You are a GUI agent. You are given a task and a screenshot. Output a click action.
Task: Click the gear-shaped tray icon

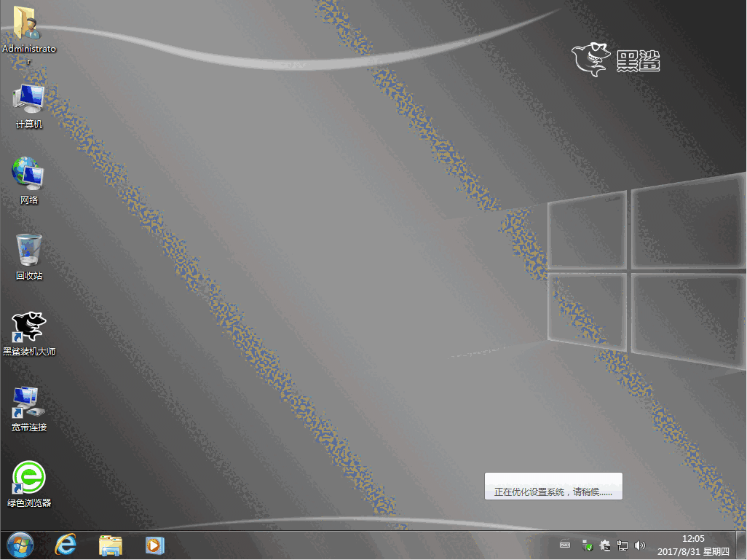pyautogui.click(x=605, y=545)
